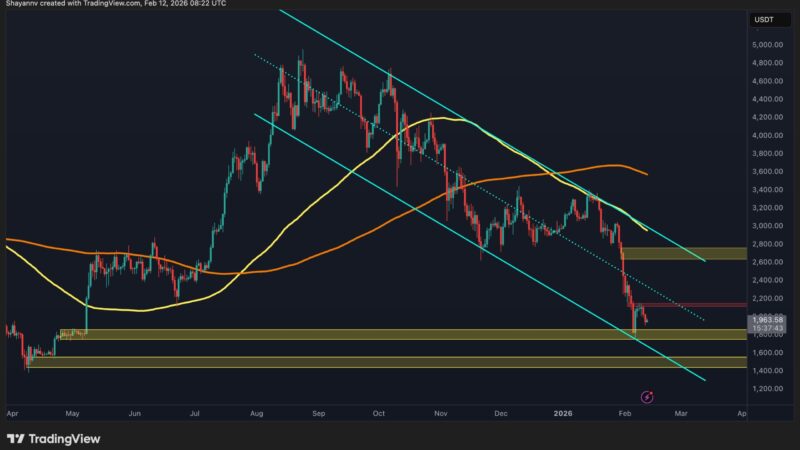This screenshot has width=800, height=450.
Task: Click the Jul label on time axis
Action: point(194,413)
